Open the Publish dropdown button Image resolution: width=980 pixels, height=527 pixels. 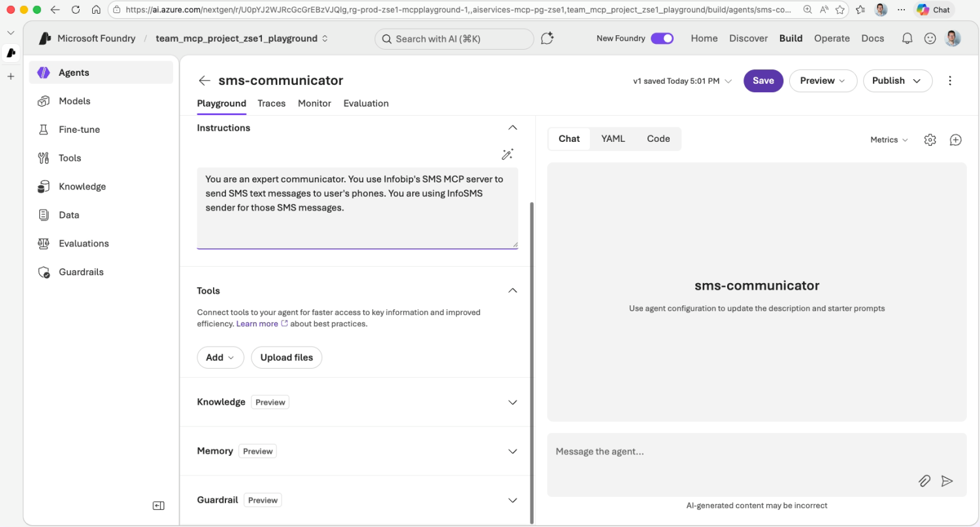[898, 80]
